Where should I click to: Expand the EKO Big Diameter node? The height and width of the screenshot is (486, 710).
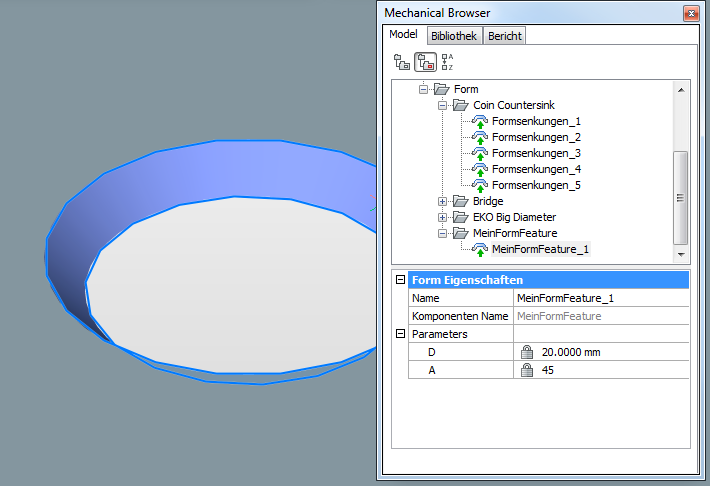(442, 217)
